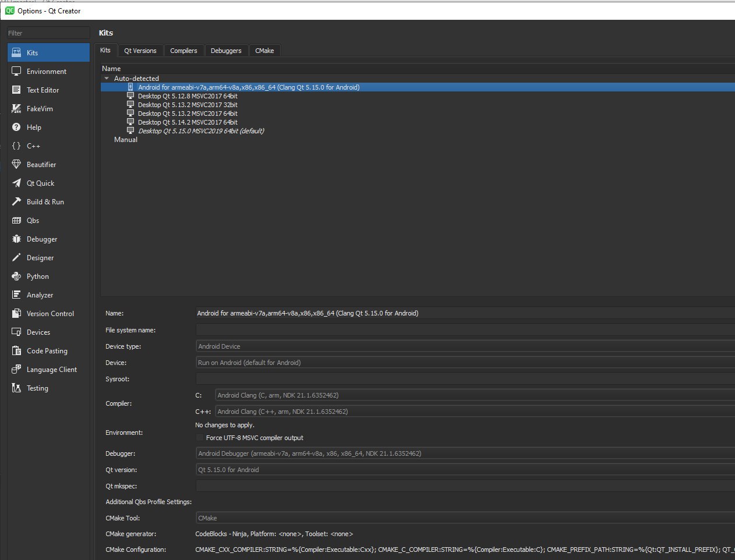
Task: Open the Device combo box
Action: pos(465,363)
